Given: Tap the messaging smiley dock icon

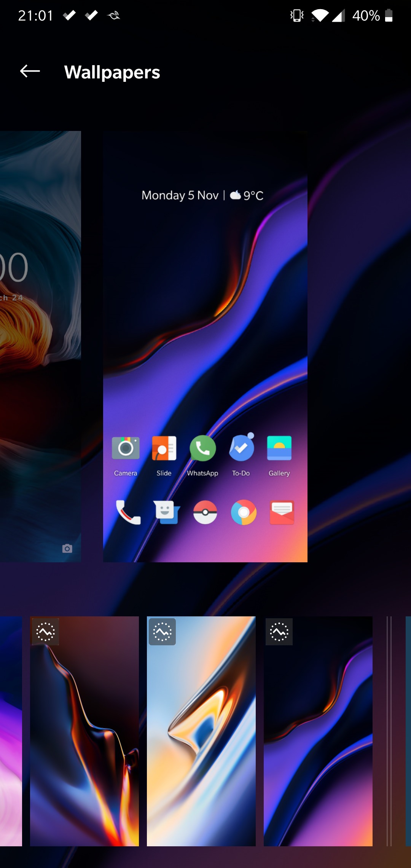Looking at the screenshot, I should click(166, 512).
